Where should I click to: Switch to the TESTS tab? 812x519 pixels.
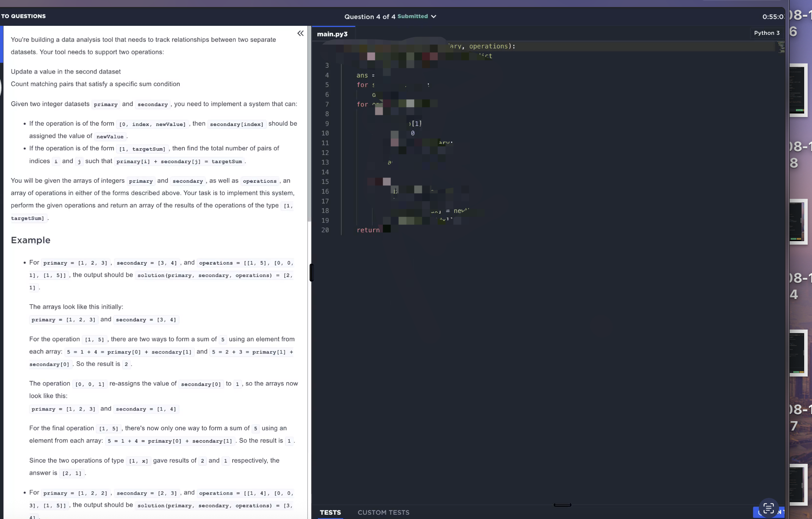tap(330, 512)
